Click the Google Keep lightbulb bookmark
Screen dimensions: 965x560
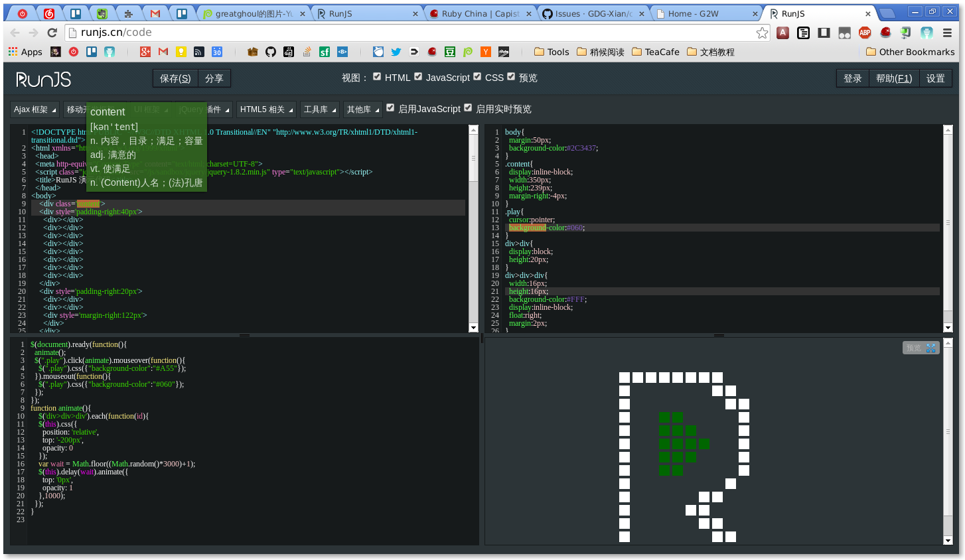coord(181,52)
